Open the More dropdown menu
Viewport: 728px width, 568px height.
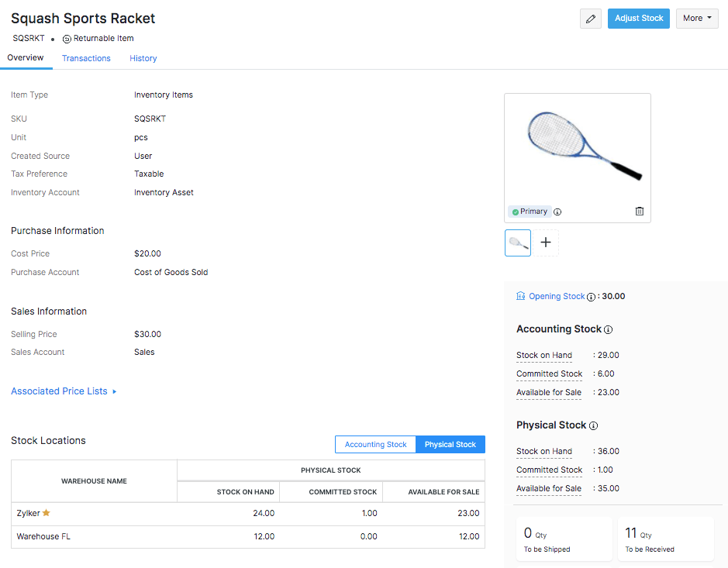point(696,19)
